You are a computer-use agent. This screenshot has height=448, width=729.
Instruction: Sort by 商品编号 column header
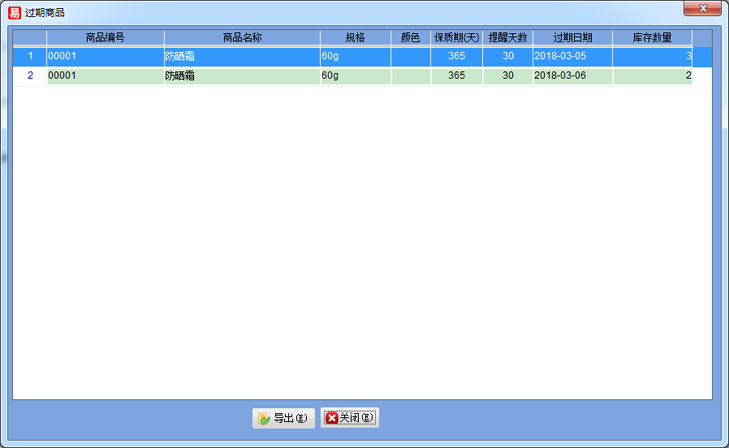point(105,37)
